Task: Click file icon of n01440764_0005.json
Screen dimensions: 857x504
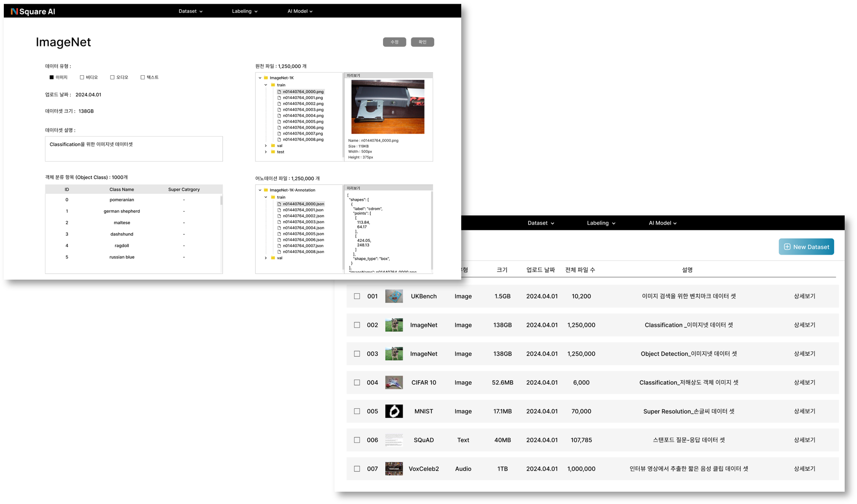Action: [279, 234]
